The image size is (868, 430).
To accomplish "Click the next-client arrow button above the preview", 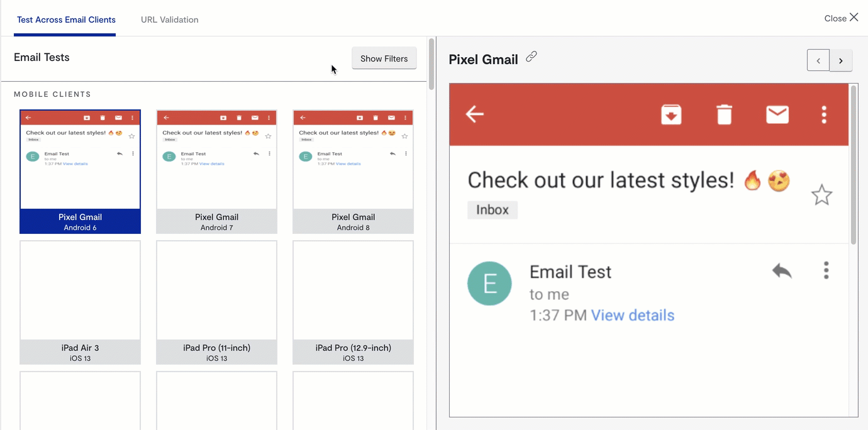I will (841, 60).
